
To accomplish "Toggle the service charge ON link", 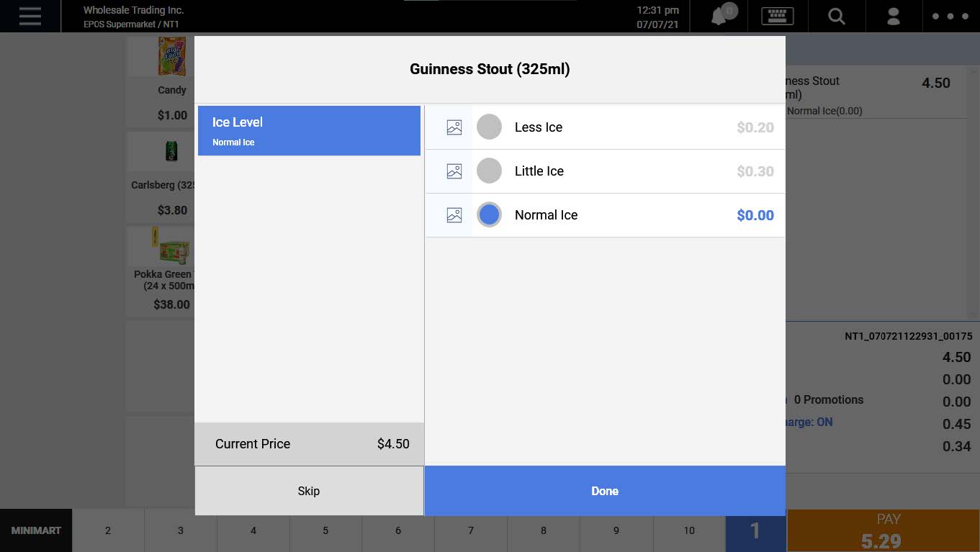I will pos(809,422).
